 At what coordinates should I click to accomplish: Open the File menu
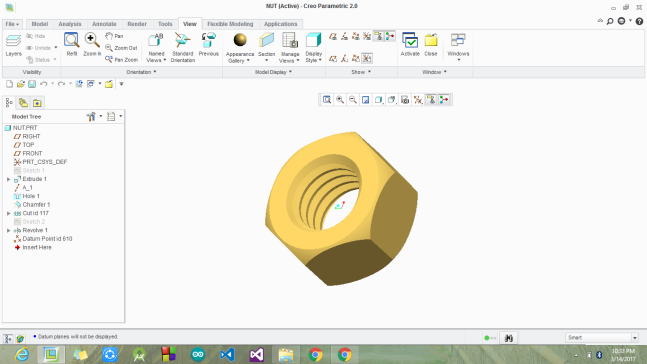[12, 24]
